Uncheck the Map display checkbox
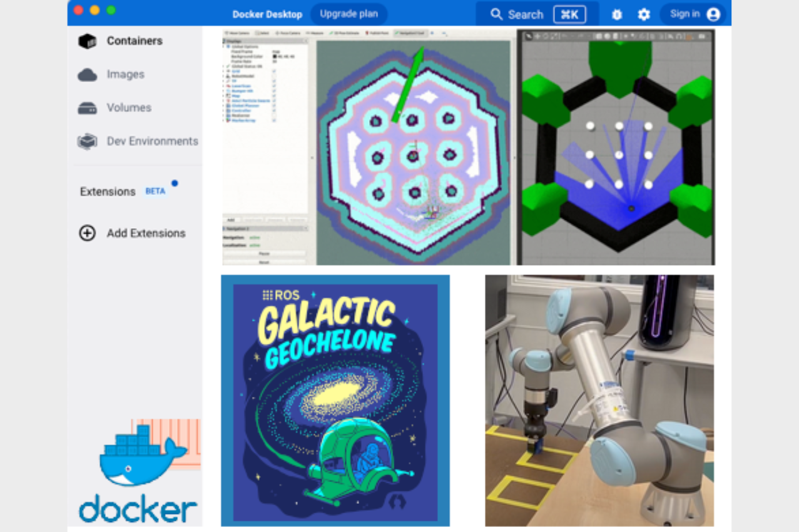799x532 pixels. coord(274,96)
